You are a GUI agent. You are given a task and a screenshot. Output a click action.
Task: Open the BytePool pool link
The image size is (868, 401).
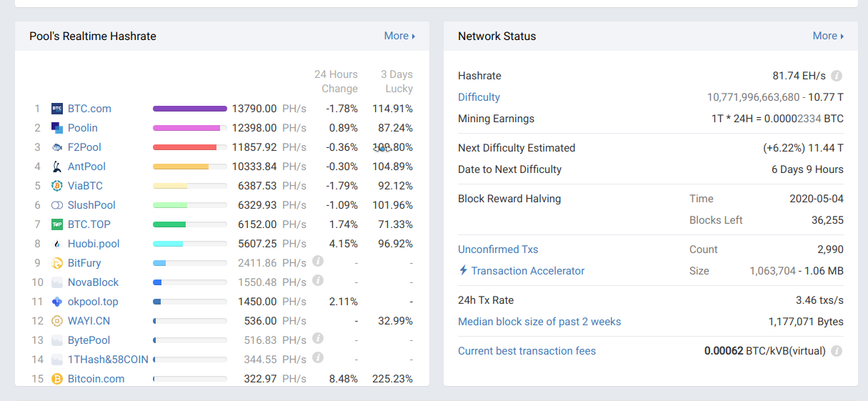(89, 340)
